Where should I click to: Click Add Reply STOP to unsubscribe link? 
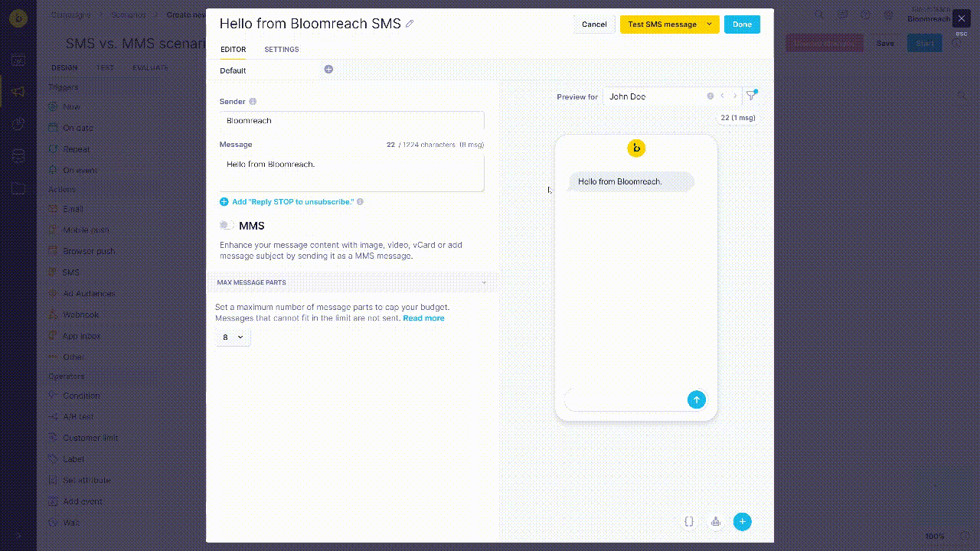[292, 202]
